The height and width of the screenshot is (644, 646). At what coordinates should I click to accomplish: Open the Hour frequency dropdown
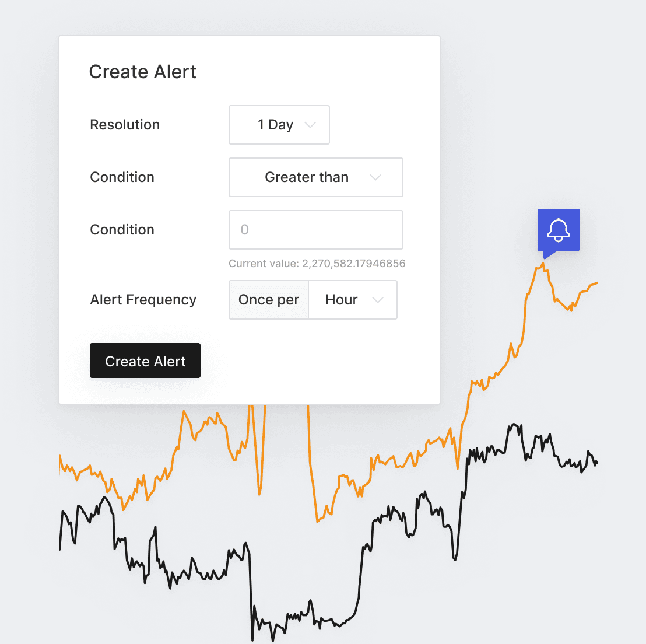(x=352, y=300)
